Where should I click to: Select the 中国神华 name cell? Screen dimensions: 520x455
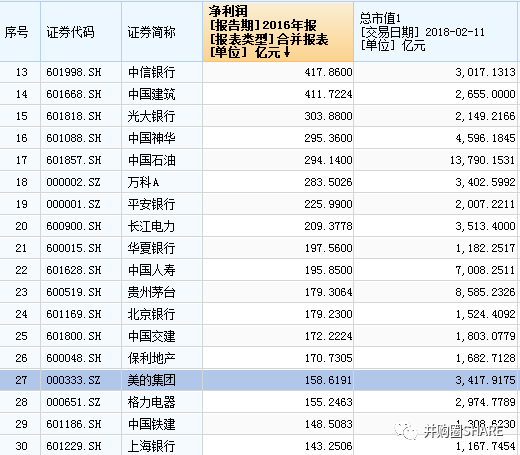pyautogui.click(x=162, y=138)
